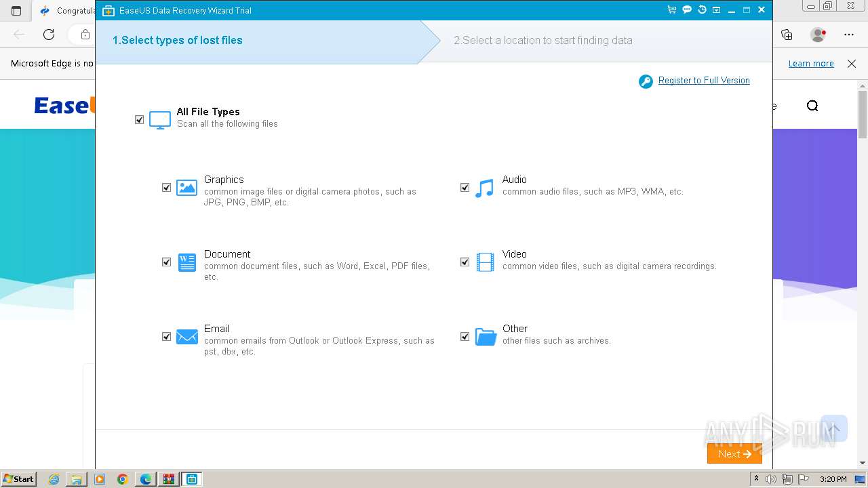
Task: Open Edge Collections icon
Action: tap(787, 35)
